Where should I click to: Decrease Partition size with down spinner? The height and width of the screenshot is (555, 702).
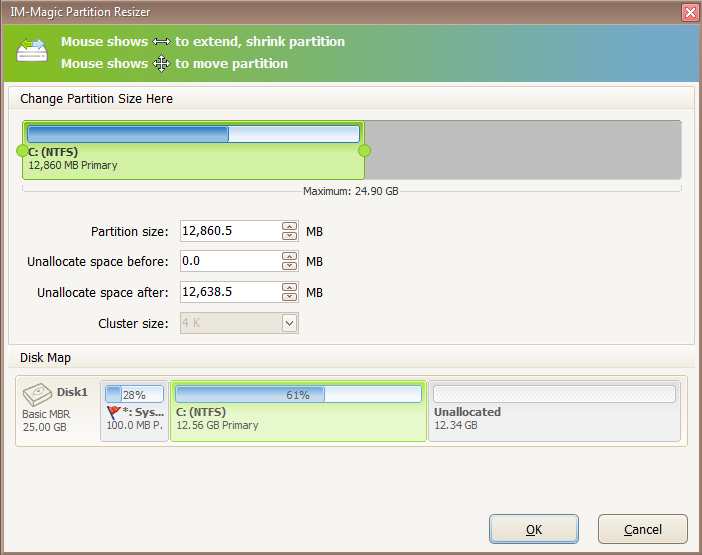(290, 236)
